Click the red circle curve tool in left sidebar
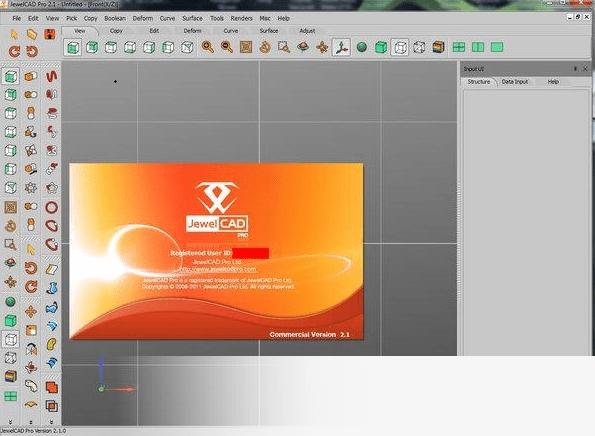This screenshot has height=436, width=595. (x=52, y=207)
